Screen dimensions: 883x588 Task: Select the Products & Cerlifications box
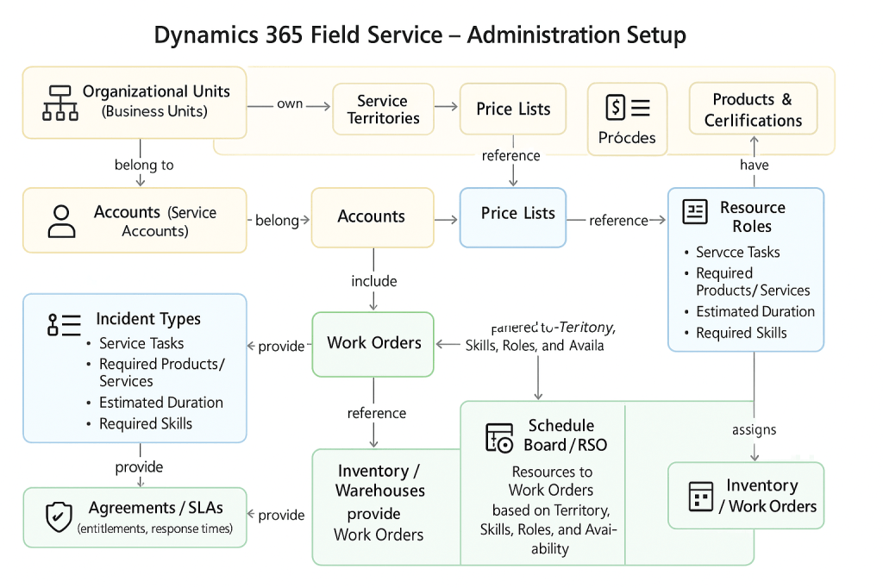coord(752,109)
